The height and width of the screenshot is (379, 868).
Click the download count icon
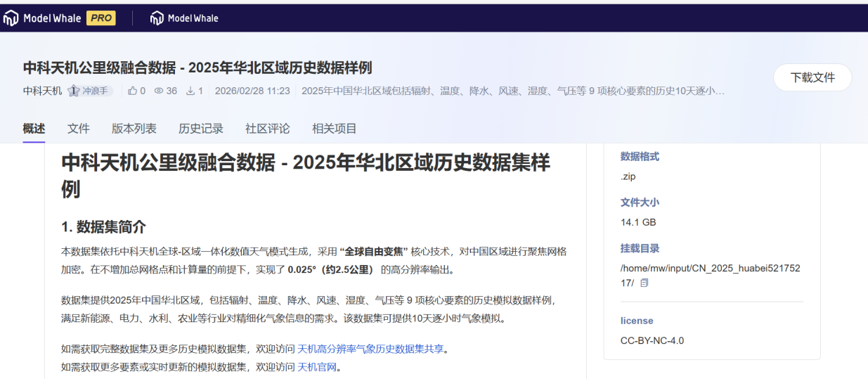tap(190, 91)
